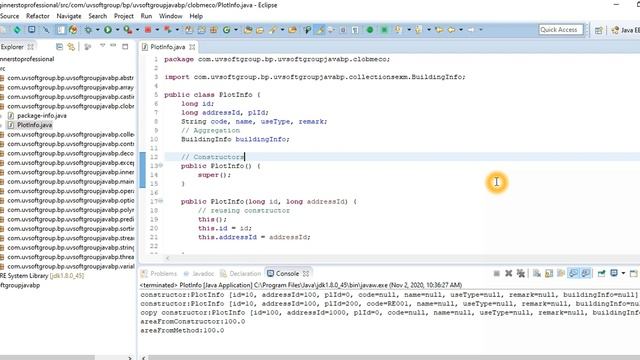
Task: Click Pin Console icon
Action: click(601, 273)
